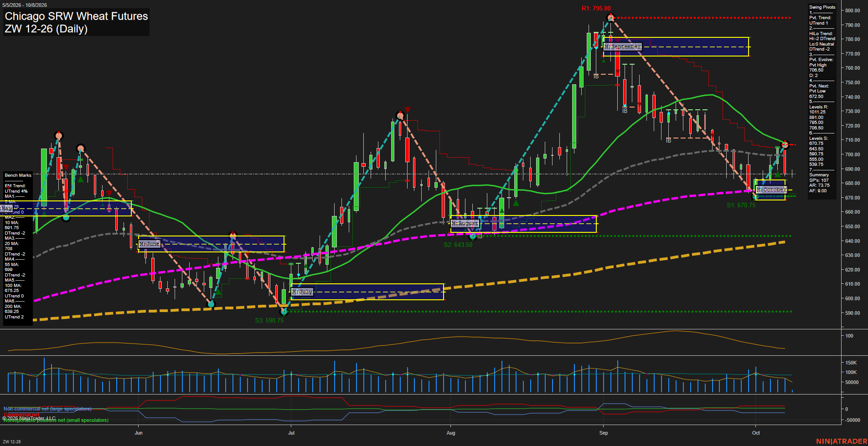
Task: Click the 'S3: 590.75' support label
Action: coord(269,320)
